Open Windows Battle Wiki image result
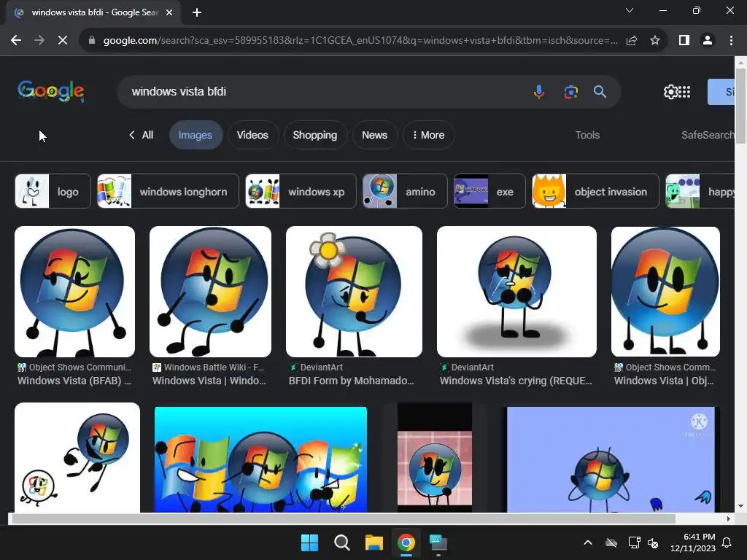This screenshot has height=560, width=747. click(210, 292)
